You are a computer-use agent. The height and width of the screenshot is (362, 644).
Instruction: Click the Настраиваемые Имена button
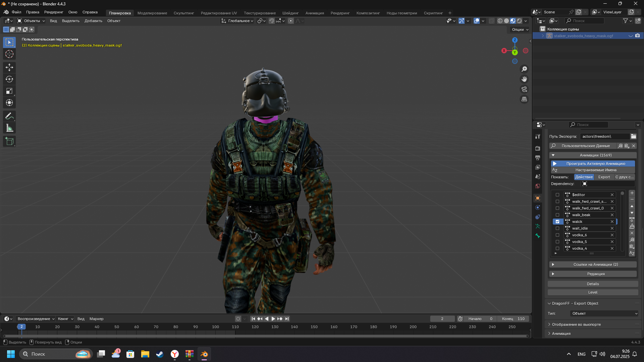click(593, 170)
